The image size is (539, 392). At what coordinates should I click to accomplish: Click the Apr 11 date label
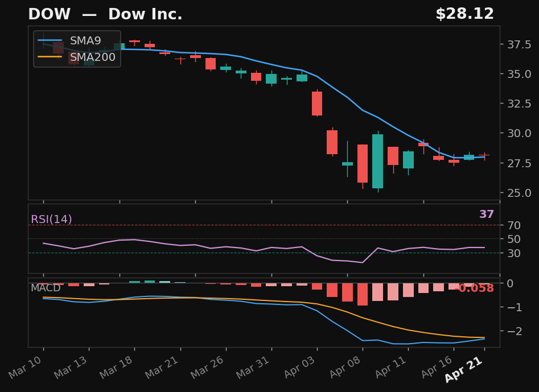(390, 367)
